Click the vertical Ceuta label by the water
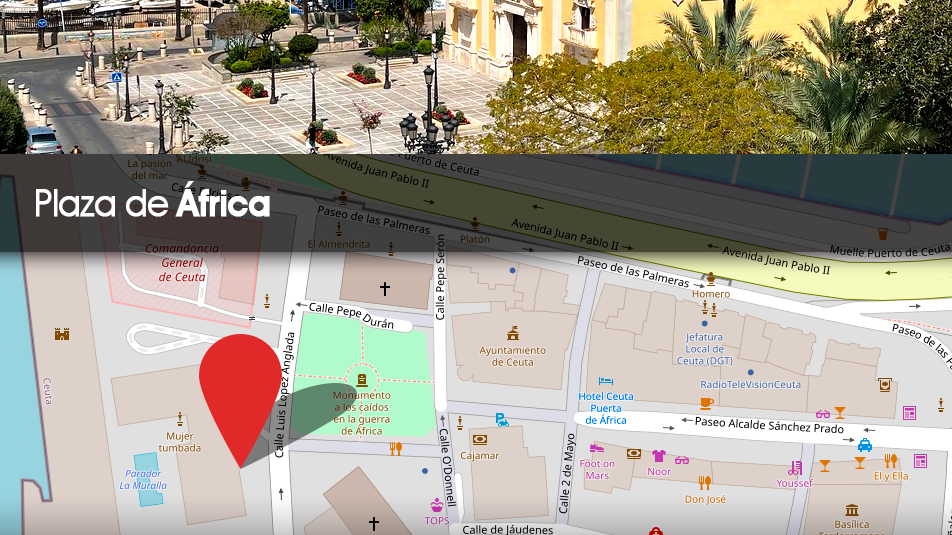This screenshot has height=535, width=952. pos(47,390)
